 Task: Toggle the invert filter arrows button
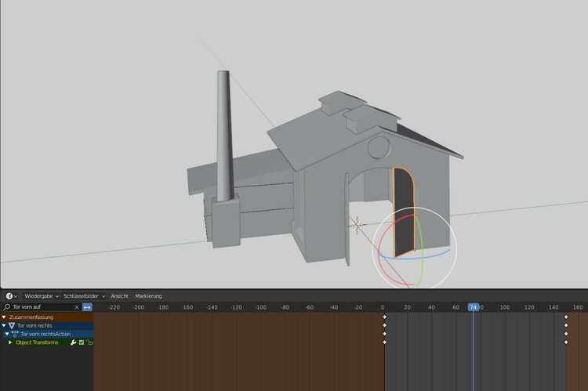87,307
